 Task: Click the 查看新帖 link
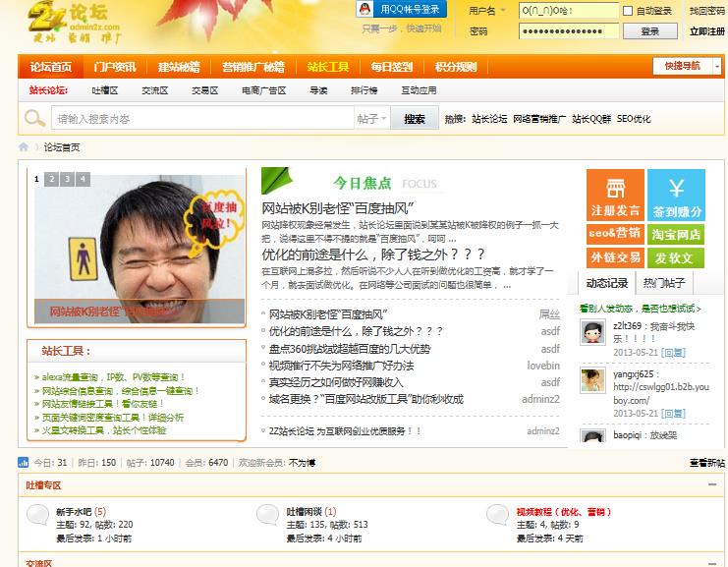pos(707,463)
